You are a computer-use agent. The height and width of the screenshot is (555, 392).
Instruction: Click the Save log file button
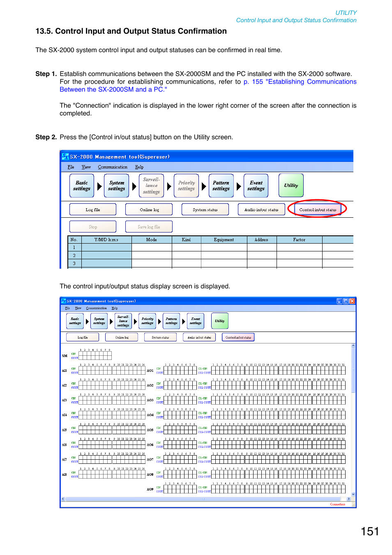pos(149,227)
